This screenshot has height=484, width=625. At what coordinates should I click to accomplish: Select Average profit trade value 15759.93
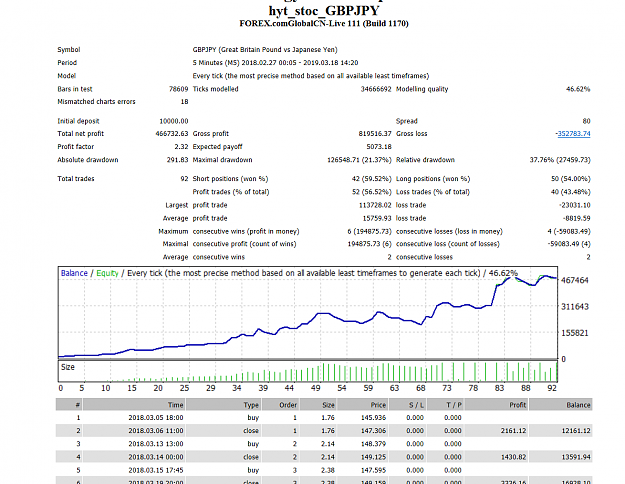click(377, 218)
